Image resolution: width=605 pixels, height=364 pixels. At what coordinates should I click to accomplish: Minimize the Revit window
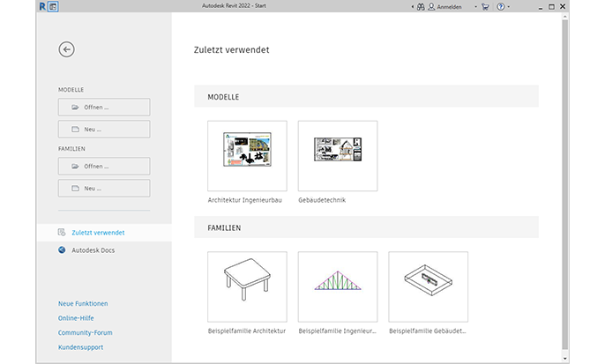coord(540,7)
